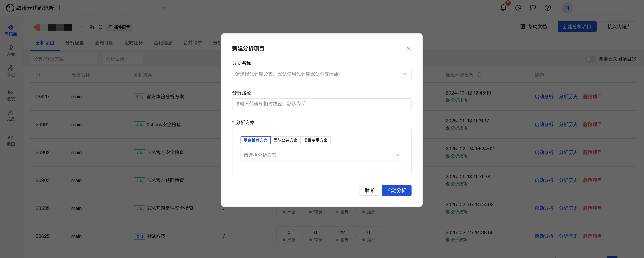The image size is (644, 258).
Task: Click 接入代码库 button
Action: point(619,27)
